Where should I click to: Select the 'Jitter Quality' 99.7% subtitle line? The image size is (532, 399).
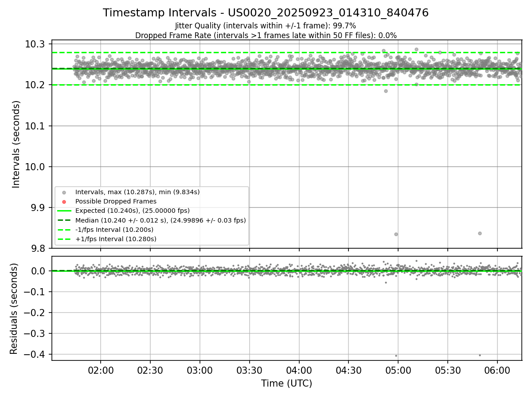[x=266, y=26]
